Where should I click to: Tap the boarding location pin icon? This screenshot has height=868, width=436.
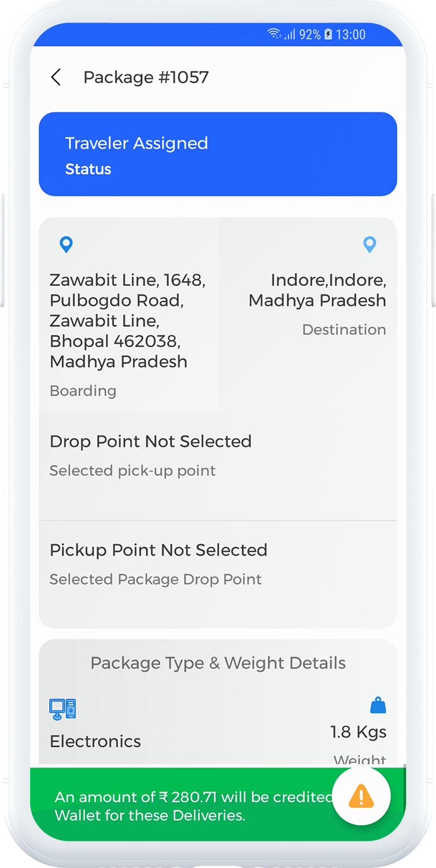(66, 245)
